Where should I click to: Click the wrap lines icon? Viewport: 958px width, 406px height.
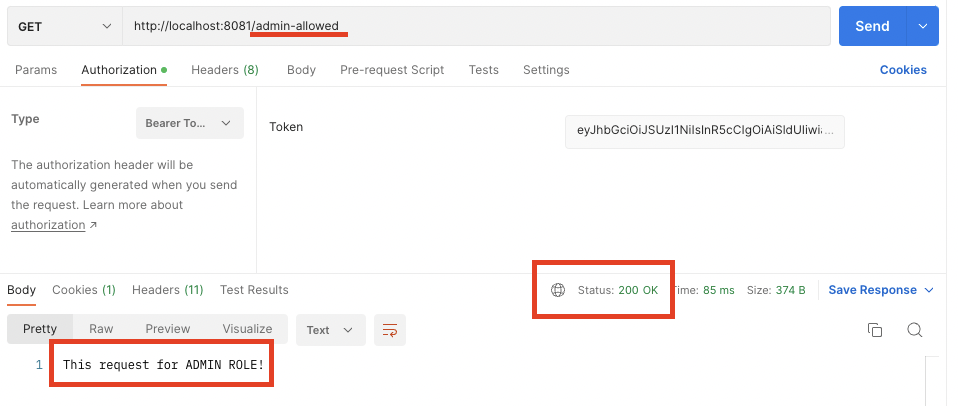coord(390,330)
